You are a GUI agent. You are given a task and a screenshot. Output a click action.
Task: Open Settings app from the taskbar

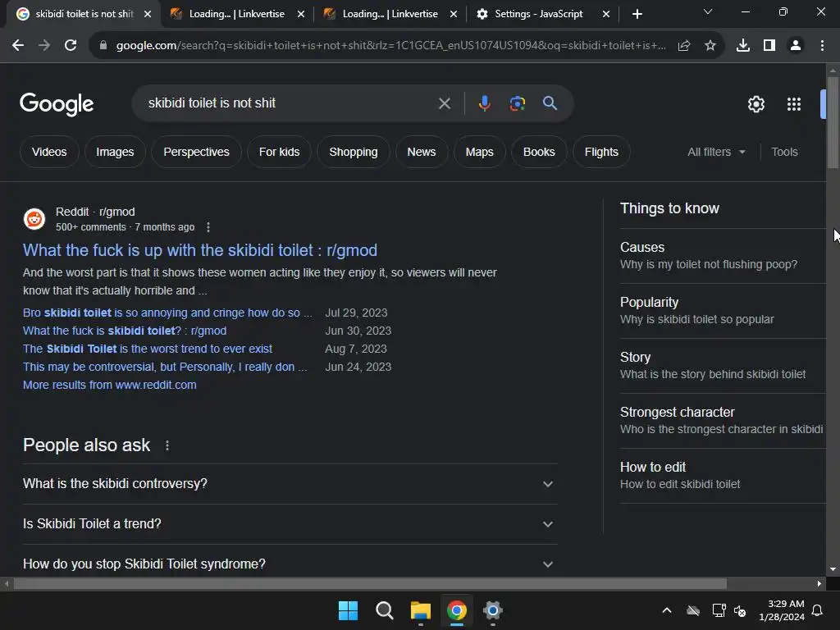(493, 610)
